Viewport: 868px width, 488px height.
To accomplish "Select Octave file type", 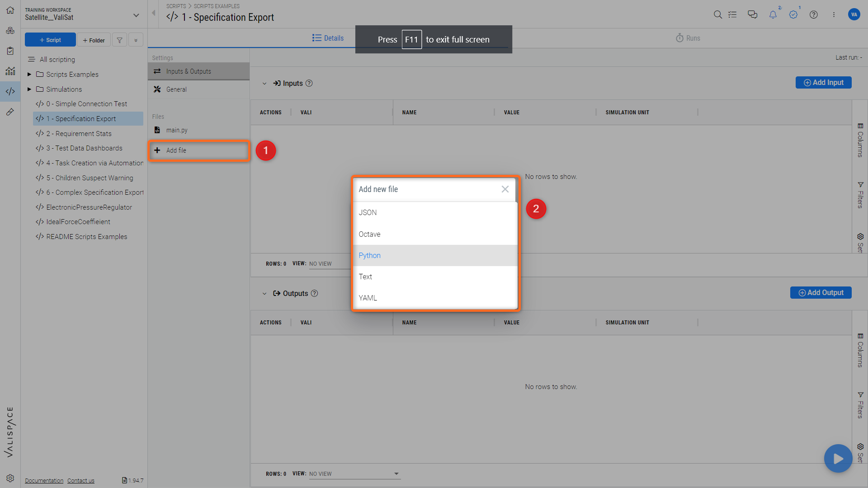I will 435,234.
